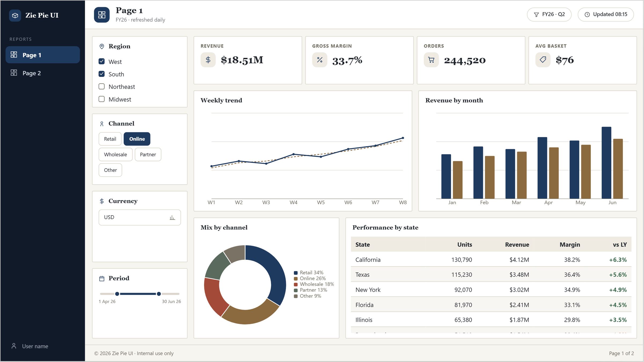Check the Northeast region checkbox

[101, 86]
